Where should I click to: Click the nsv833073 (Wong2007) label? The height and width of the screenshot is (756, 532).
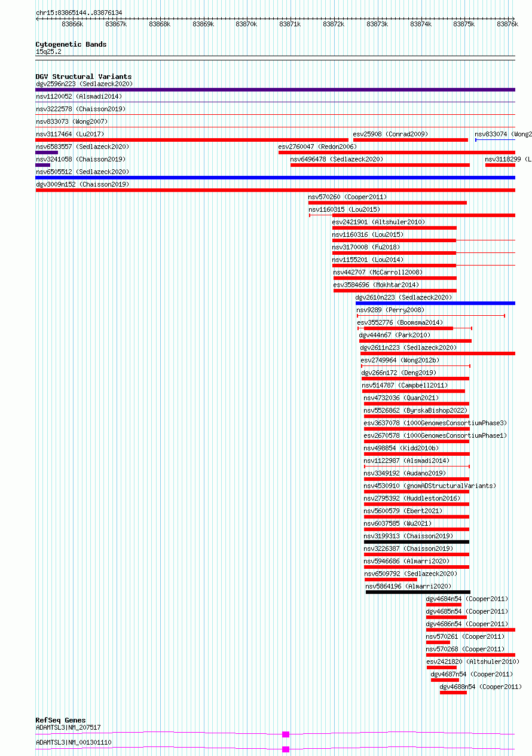click(72, 122)
